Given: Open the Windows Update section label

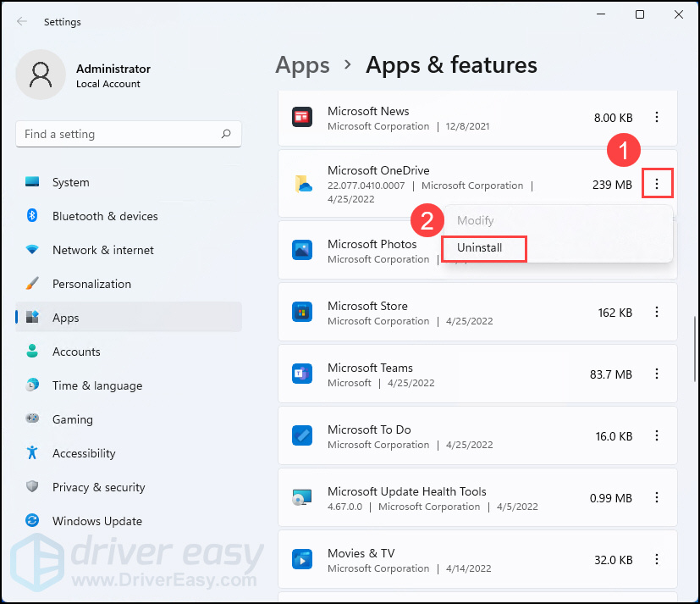Looking at the screenshot, I should click(x=97, y=521).
